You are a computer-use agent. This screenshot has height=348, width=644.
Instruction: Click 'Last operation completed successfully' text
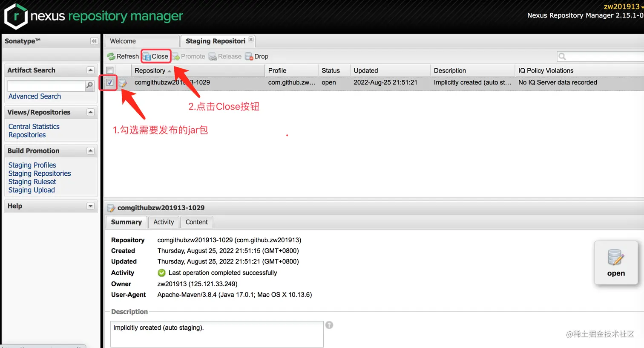click(223, 273)
